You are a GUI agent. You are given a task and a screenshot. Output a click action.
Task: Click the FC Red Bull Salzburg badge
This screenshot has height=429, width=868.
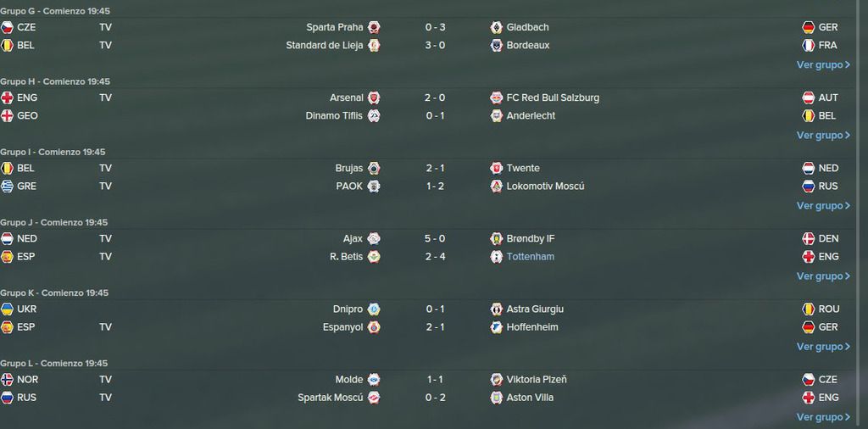pyautogui.click(x=497, y=98)
